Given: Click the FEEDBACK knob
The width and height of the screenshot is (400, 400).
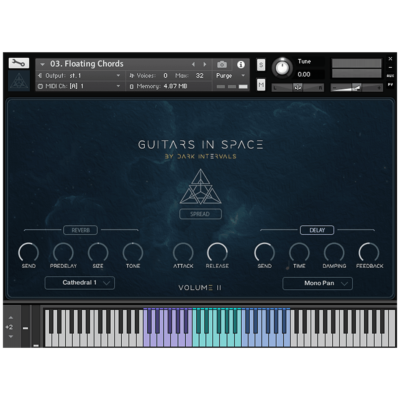Looking at the screenshot, I should (369, 252).
